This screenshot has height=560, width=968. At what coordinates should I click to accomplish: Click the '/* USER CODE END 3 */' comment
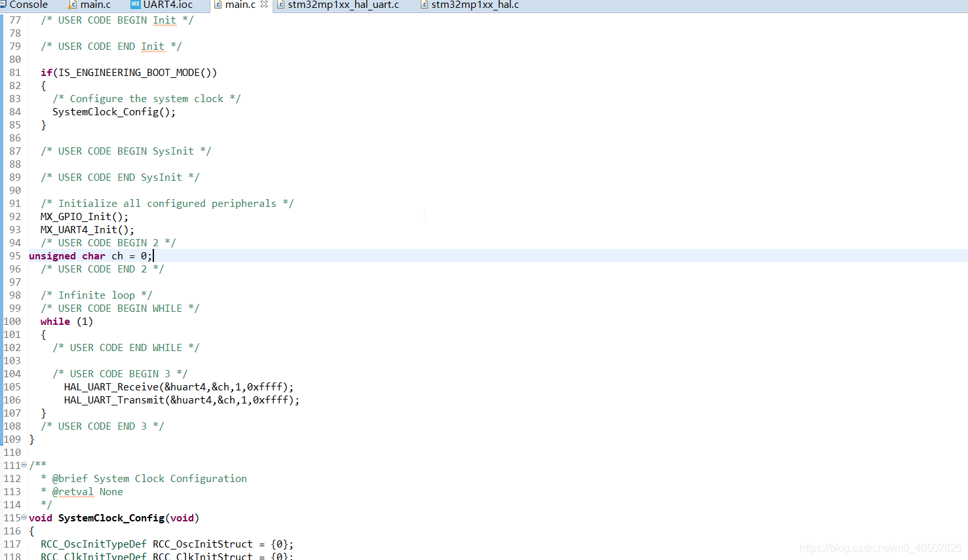pos(102,426)
